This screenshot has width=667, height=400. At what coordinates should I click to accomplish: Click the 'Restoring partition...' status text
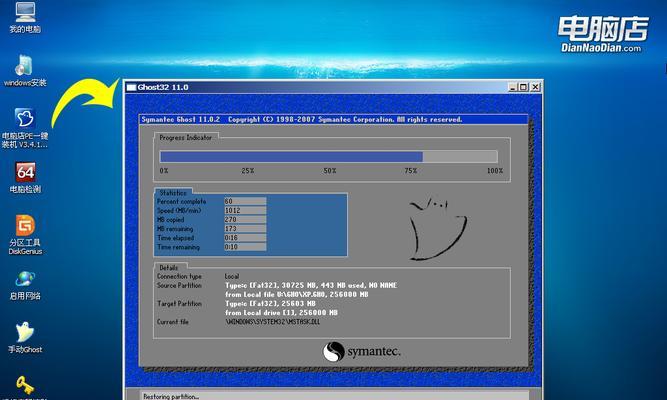[171, 397]
